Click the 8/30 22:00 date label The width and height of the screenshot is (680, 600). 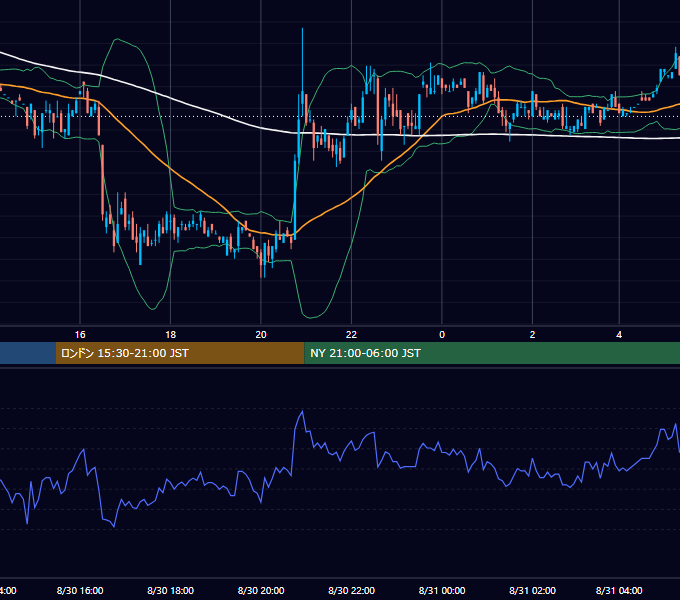[351, 590]
